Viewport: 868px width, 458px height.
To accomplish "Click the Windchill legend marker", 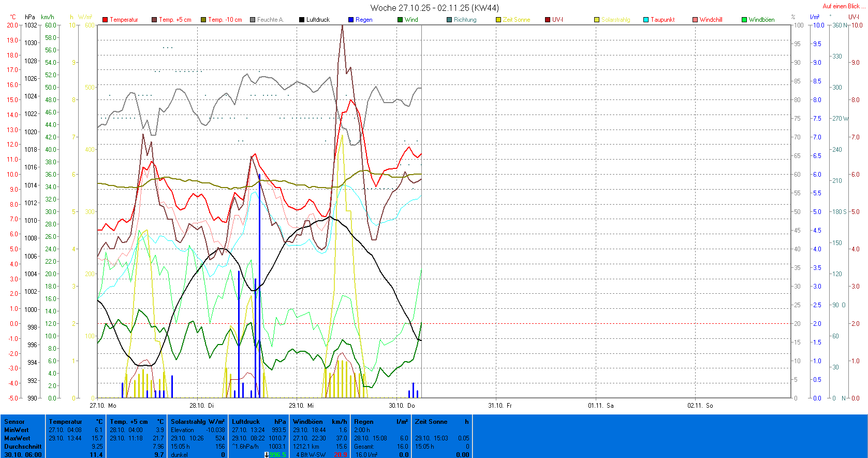I will [695, 20].
